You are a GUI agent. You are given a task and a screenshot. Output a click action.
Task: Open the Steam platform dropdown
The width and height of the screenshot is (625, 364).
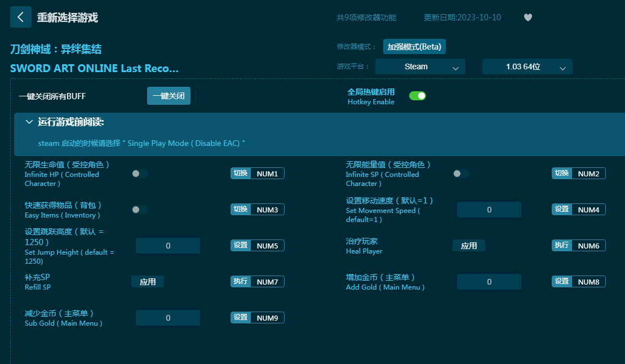tap(420, 66)
